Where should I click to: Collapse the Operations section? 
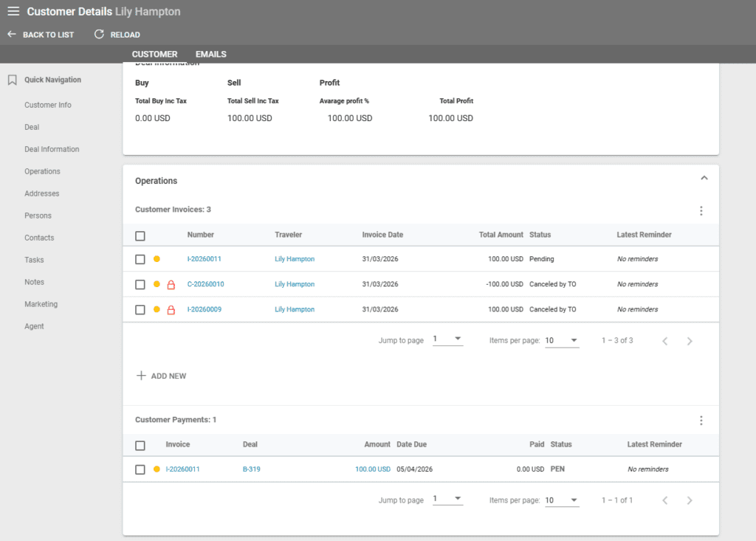(x=704, y=179)
